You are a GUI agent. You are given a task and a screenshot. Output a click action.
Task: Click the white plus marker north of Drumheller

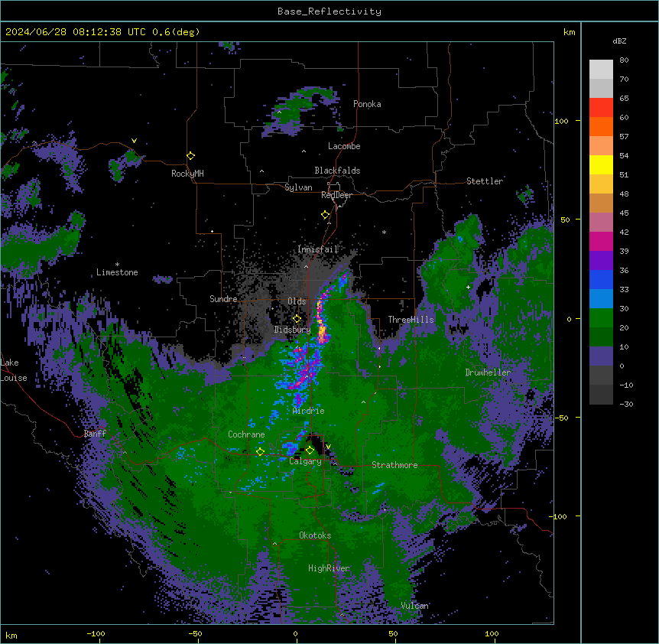(x=468, y=287)
